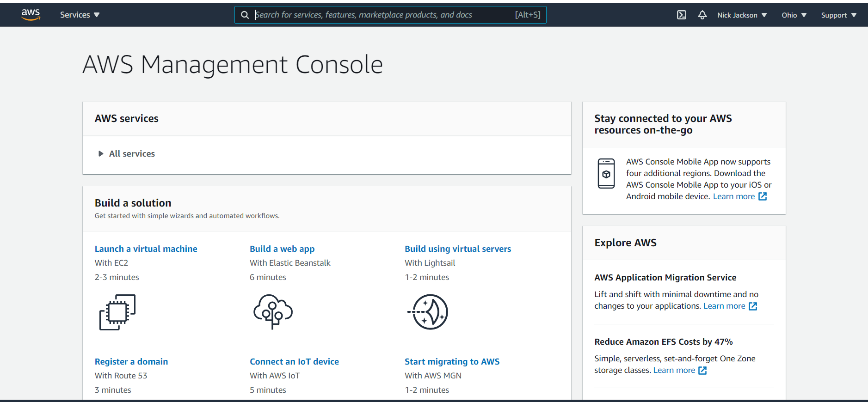Open the notifications bell icon
Image resolution: width=868 pixels, height=402 pixels.
tap(702, 15)
